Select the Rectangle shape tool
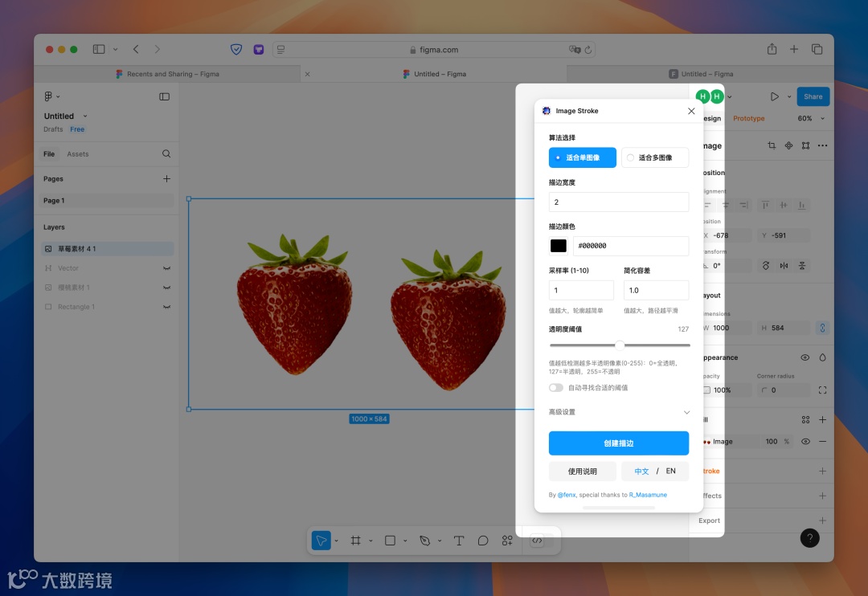Screen dimensions: 868x596 click(x=391, y=540)
